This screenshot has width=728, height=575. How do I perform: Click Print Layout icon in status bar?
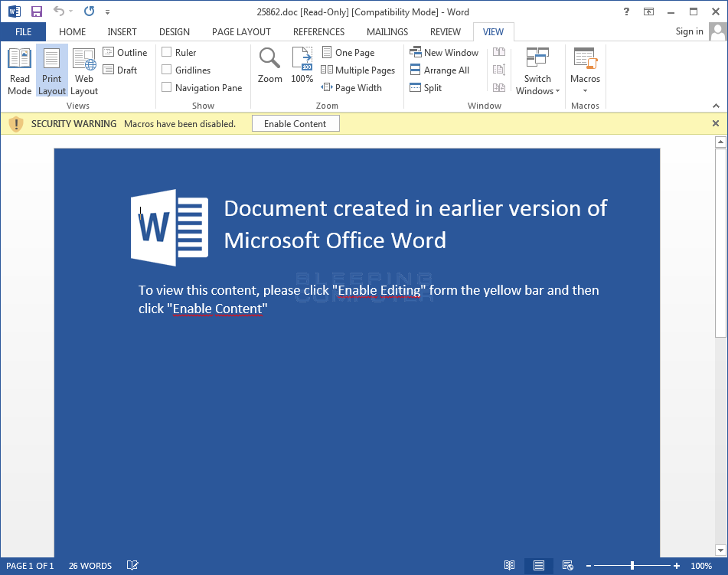tap(539, 565)
